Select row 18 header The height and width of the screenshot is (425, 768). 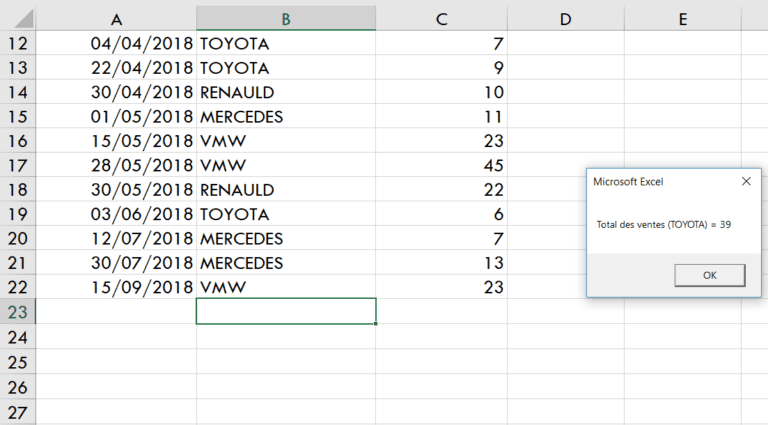pyautogui.click(x=18, y=189)
